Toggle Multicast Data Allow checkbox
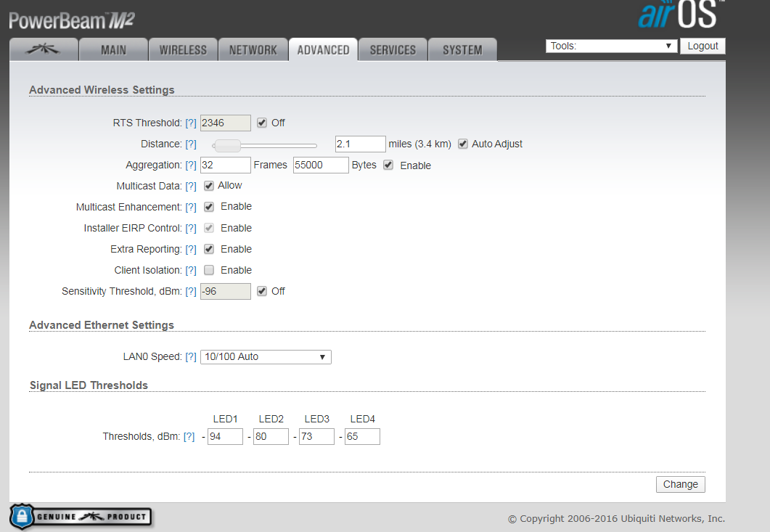Screen dimensions: 770x532 click(x=209, y=186)
